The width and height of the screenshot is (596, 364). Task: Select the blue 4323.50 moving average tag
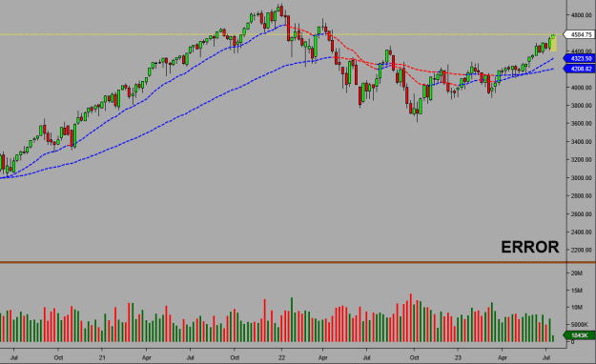point(580,58)
